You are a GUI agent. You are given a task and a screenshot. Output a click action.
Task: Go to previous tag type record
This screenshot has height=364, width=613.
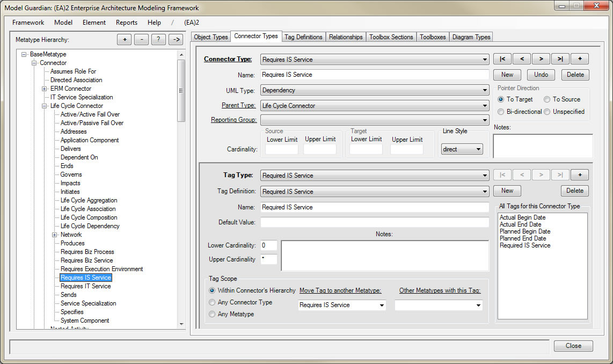click(522, 175)
